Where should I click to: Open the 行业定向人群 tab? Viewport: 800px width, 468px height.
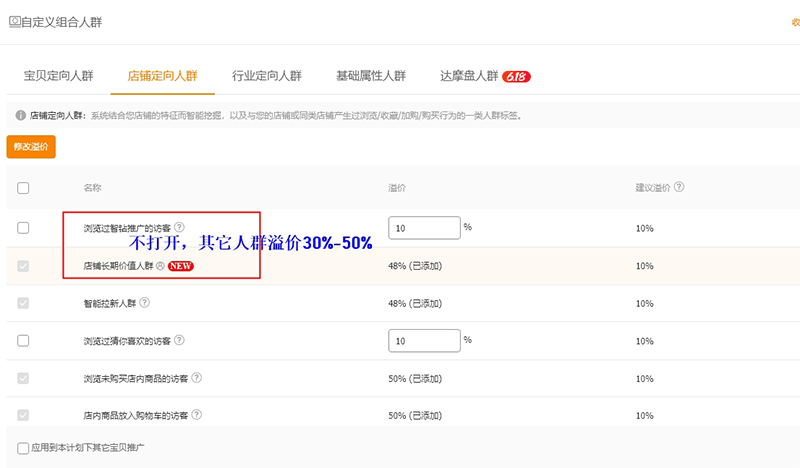click(267, 76)
